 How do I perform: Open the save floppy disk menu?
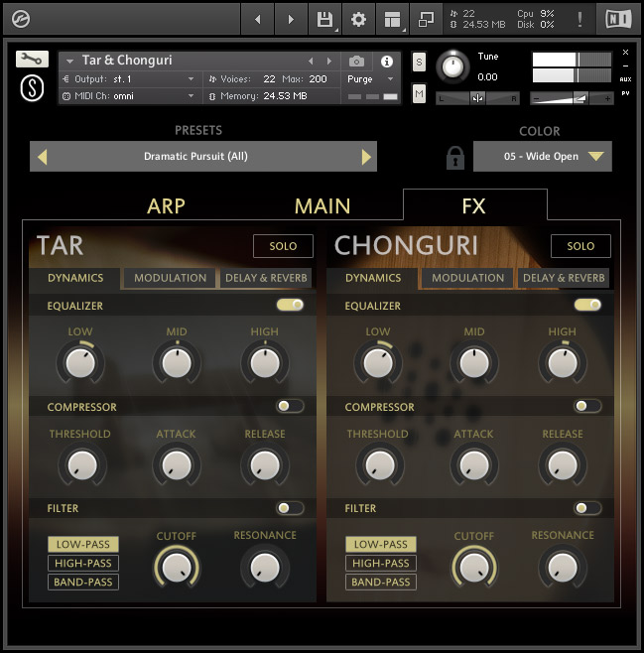[x=324, y=19]
